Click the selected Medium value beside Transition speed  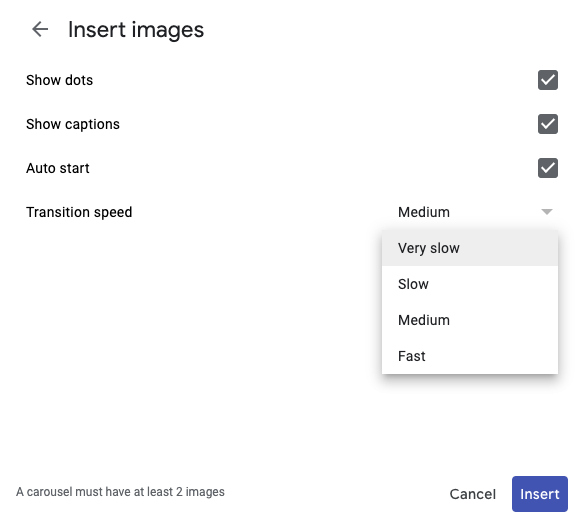(x=424, y=212)
